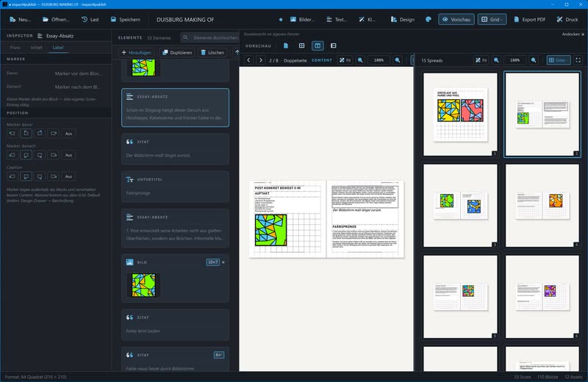Go to next spread with right chevron
This screenshot has width=588, height=382.
pyautogui.click(x=261, y=60)
